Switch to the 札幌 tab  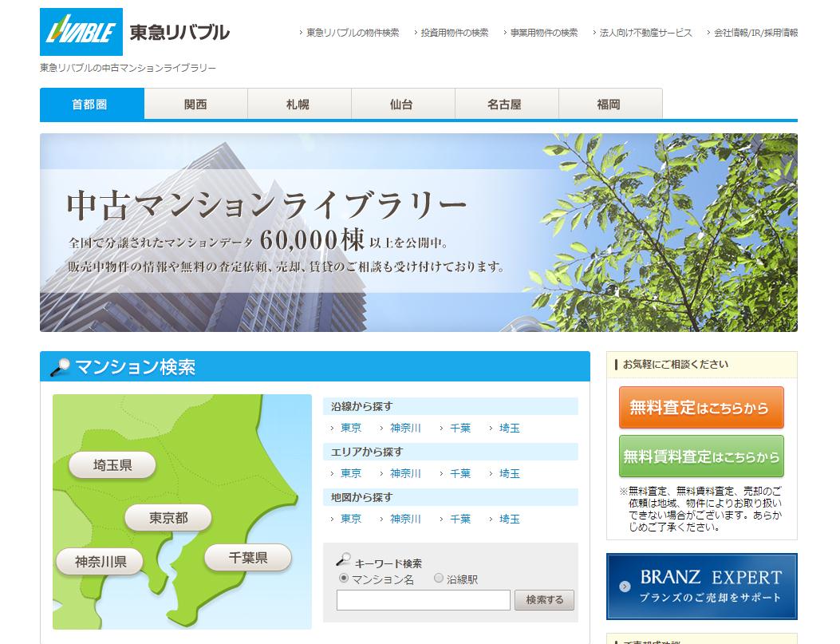click(x=299, y=104)
